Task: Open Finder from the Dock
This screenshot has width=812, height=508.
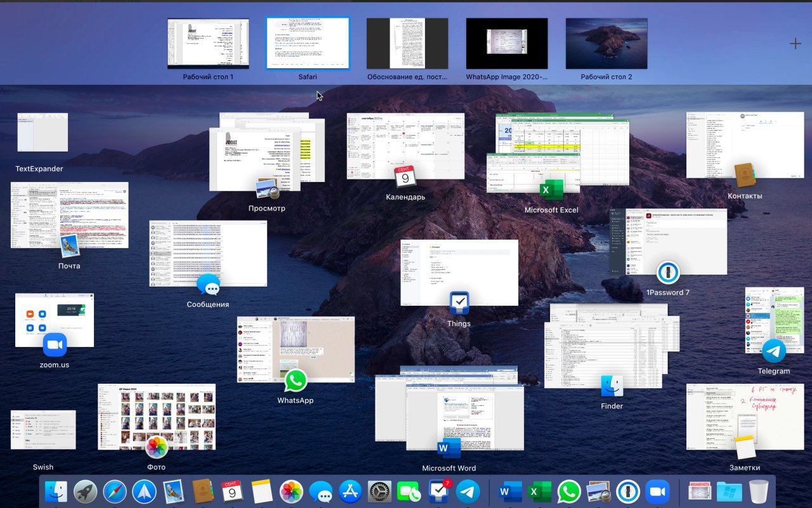Action: [56, 492]
